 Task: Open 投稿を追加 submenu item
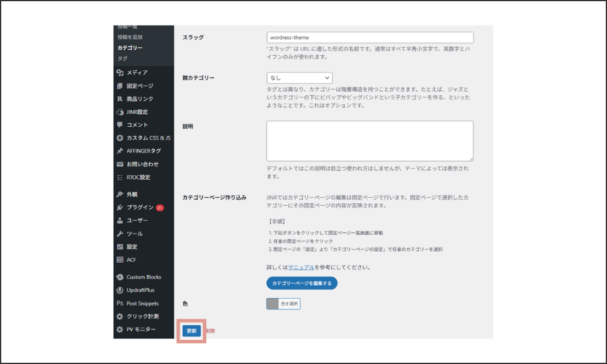pos(130,37)
